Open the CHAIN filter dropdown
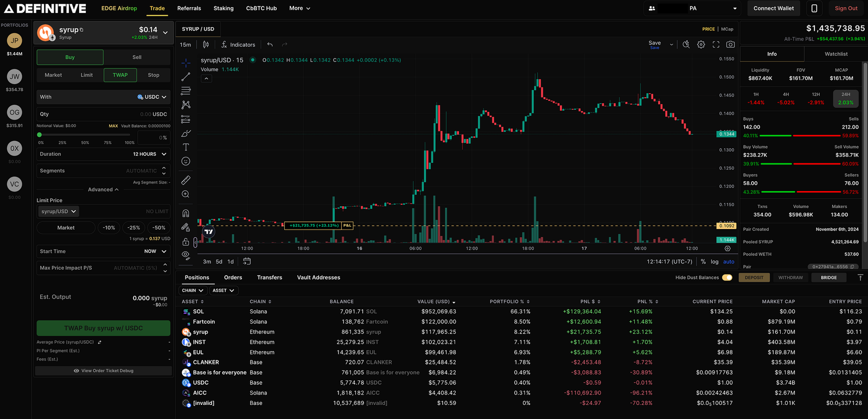The height and width of the screenshot is (419, 868). click(x=193, y=290)
